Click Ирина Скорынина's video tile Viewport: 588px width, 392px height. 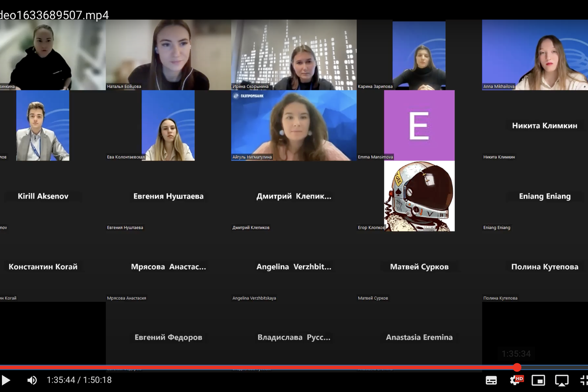[x=294, y=55]
